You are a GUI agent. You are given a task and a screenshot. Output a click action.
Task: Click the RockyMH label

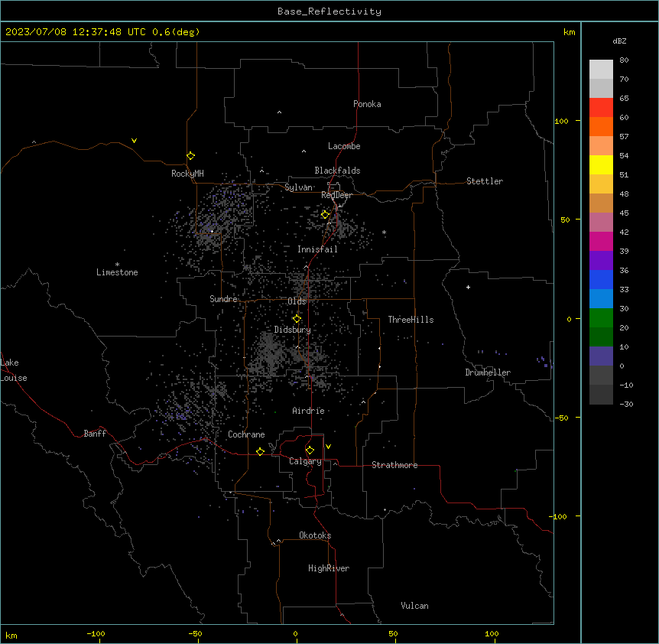[x=187, y=174]
